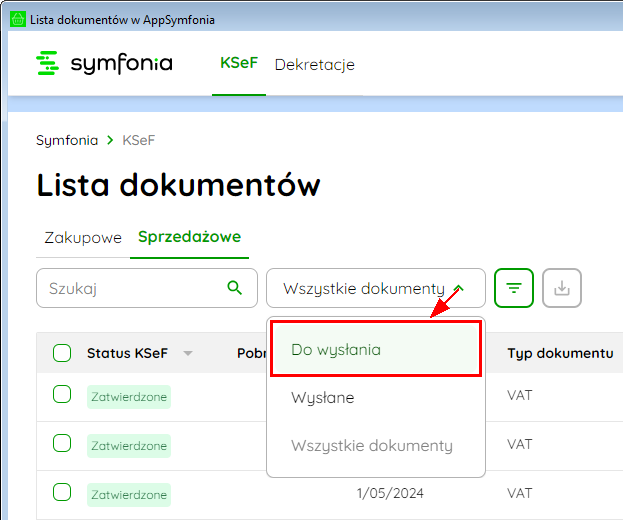
Task: Pick Wszystkie dokumenty in the dropdown list
Action: click(x=371, y=446)
